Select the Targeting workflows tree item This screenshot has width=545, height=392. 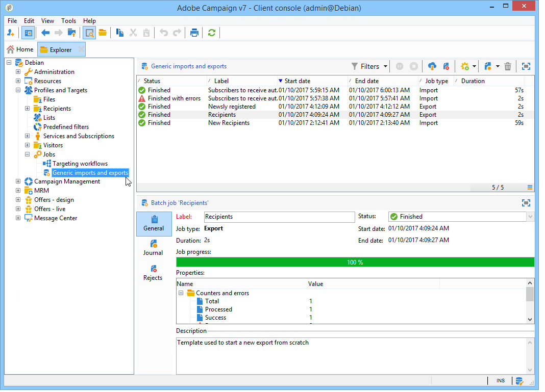80,164
